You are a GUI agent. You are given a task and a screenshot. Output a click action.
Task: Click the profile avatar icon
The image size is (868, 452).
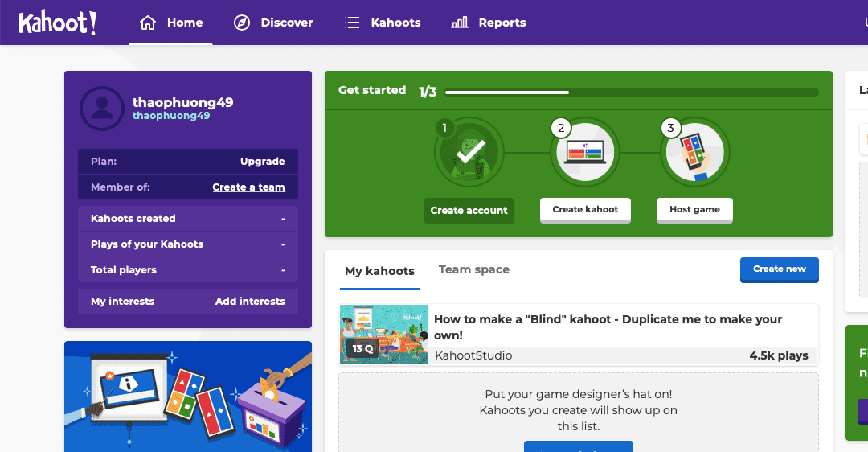point(102,108)
